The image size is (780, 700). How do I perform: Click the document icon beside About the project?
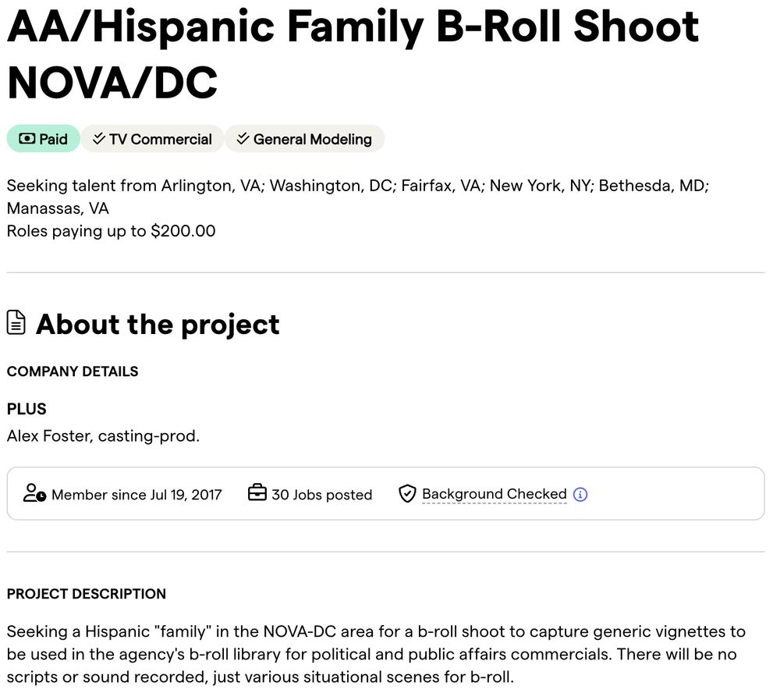[16, 322]
